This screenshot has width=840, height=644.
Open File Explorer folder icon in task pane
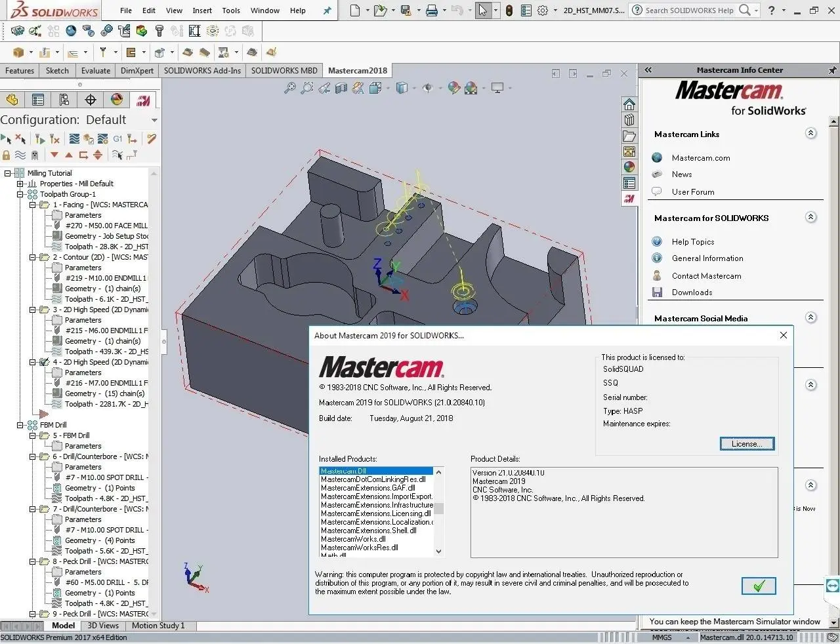coord(629,136)
